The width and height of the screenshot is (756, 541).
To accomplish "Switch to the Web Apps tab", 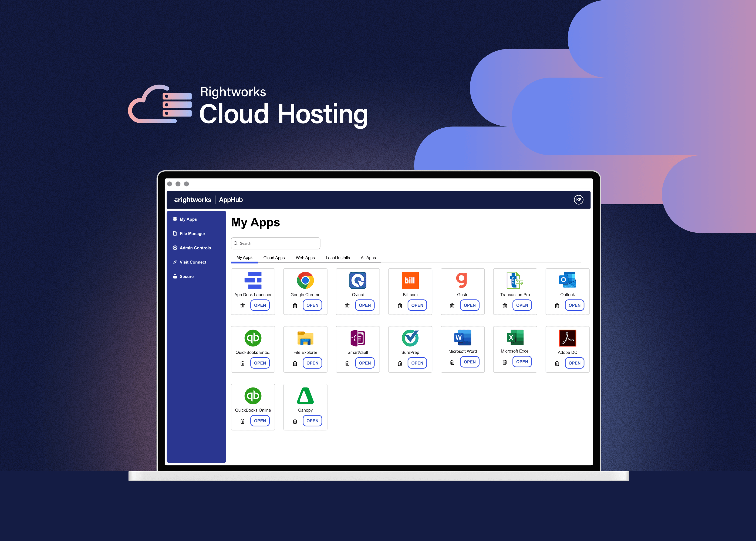I will tap(305, 258).
